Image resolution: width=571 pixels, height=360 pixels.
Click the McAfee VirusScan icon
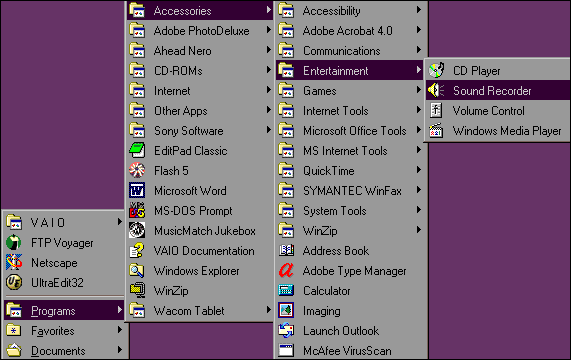pos(286,351)
